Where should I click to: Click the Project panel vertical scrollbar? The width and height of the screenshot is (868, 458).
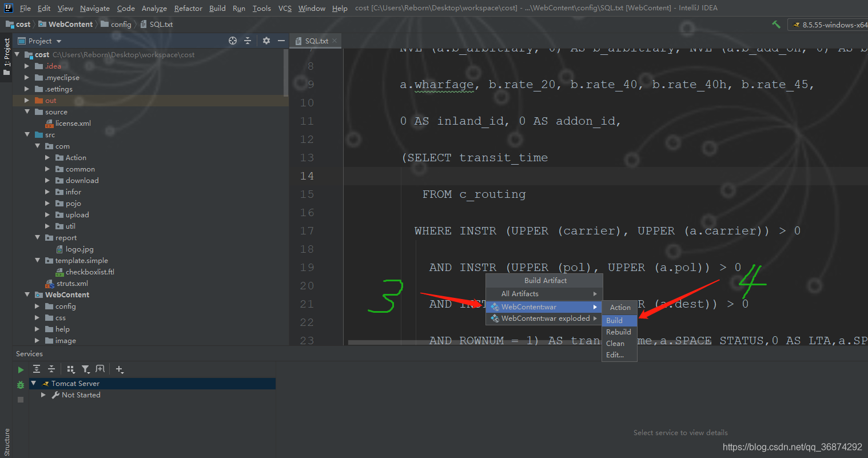[x=286, y=73]
